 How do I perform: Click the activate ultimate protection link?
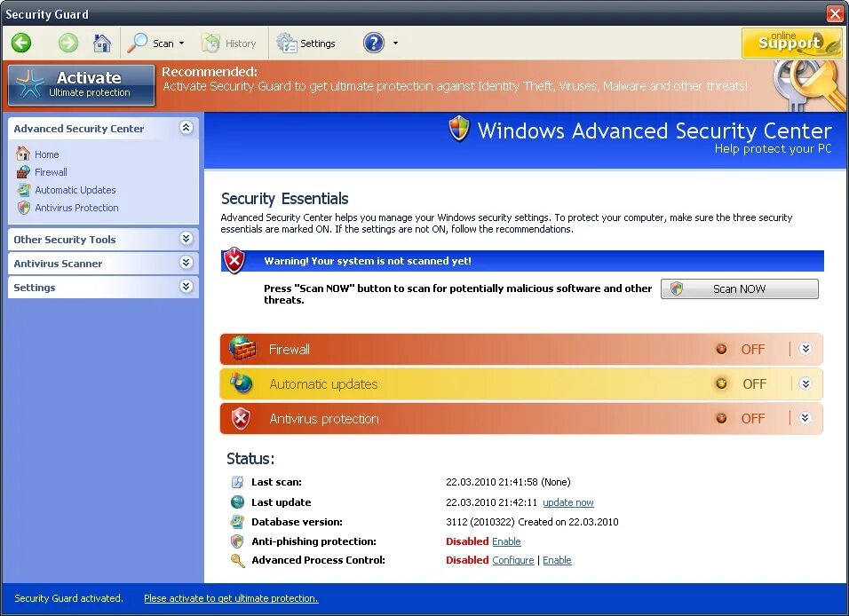click(231, 598)
